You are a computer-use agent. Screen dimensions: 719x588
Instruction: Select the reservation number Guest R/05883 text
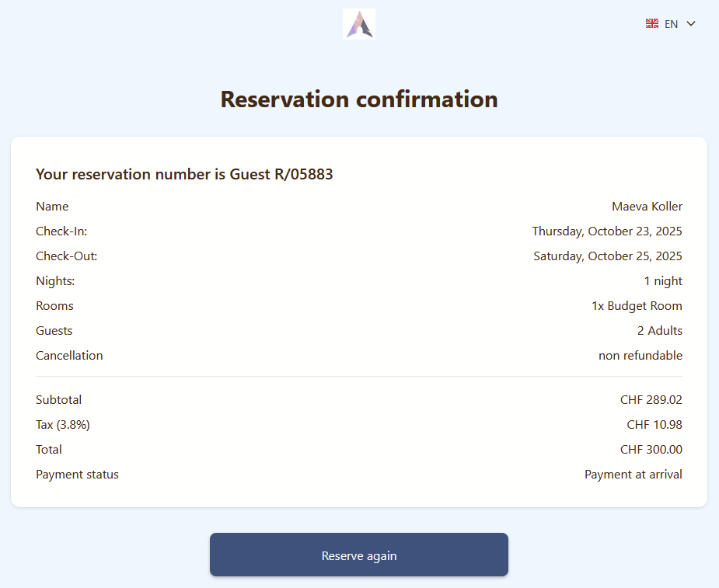281,175
